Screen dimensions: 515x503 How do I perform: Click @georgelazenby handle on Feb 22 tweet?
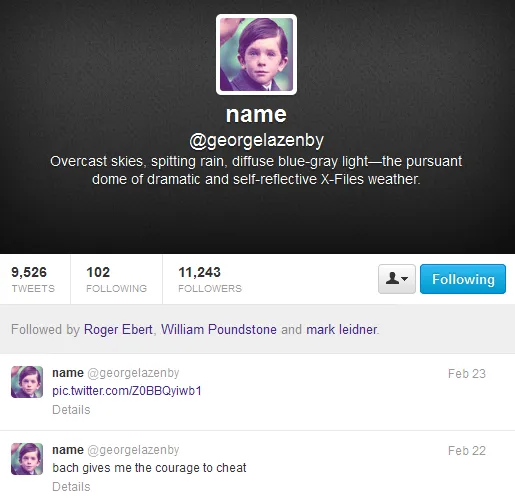[x=133, y=450]
